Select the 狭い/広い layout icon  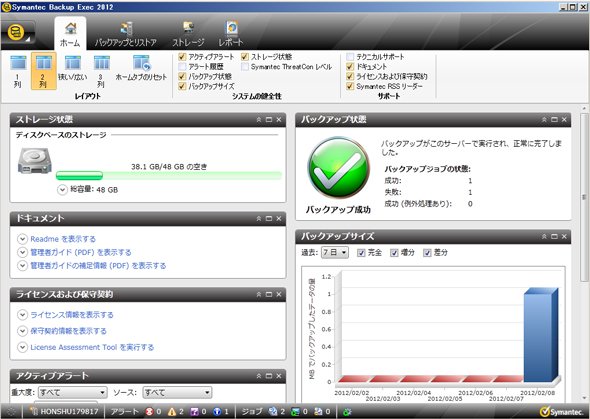pos(73,62)
